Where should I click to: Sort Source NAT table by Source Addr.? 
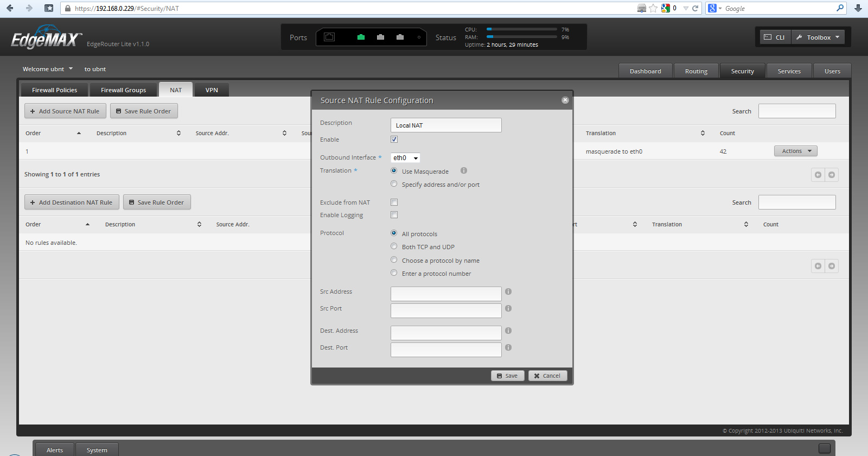(241, 133)
